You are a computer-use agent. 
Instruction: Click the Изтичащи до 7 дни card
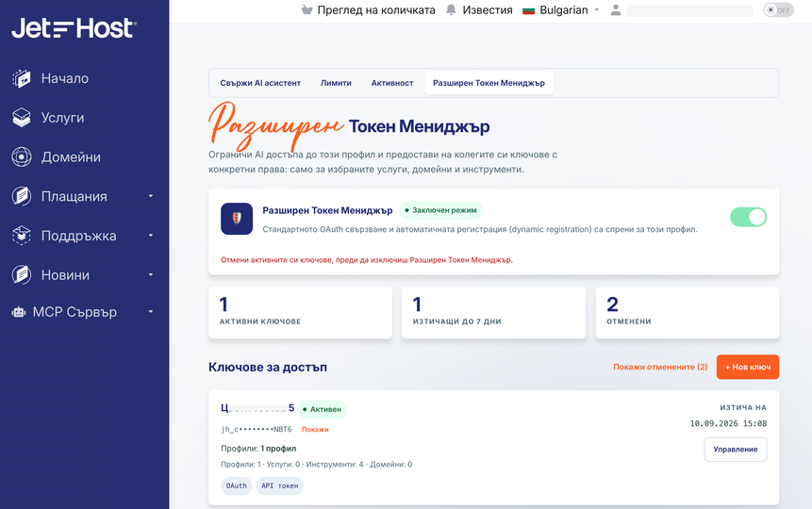coord(493,313)
